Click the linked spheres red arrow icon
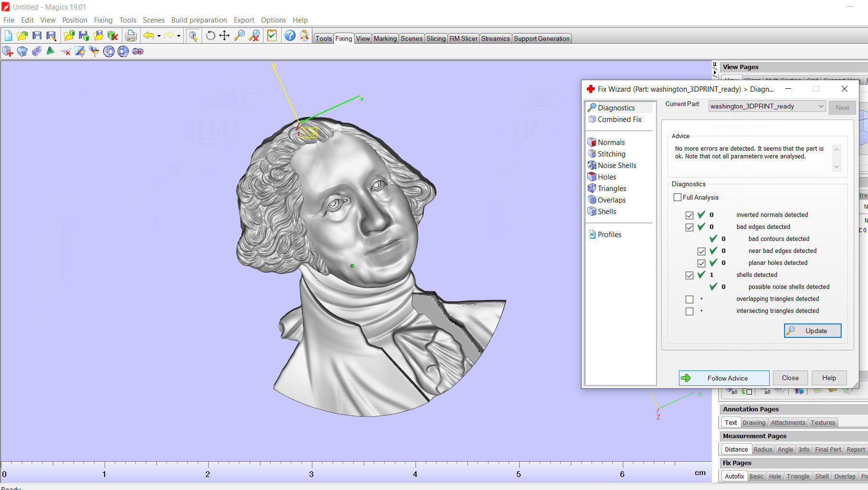The width and height of the screenshot is (868, 490). 138,51
